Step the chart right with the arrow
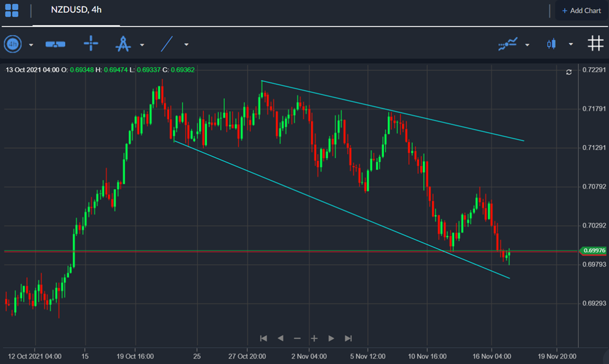 (x=331, y=339)
